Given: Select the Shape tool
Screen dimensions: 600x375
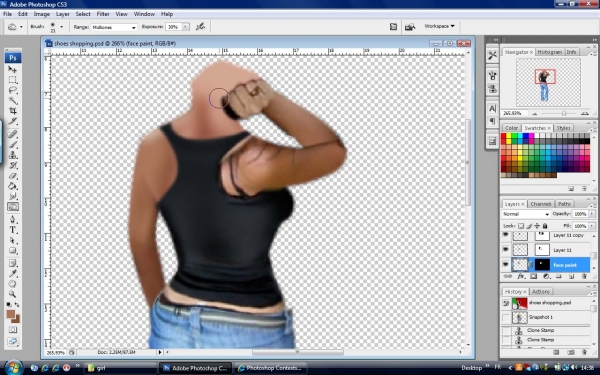Looking at the screenshot, I should point(13,251).
